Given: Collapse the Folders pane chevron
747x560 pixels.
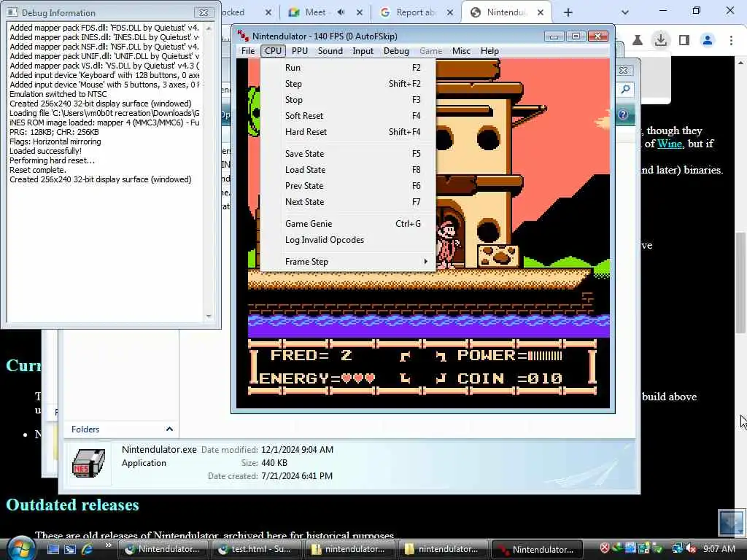Looking at the screenshot, I should (169, 429).
